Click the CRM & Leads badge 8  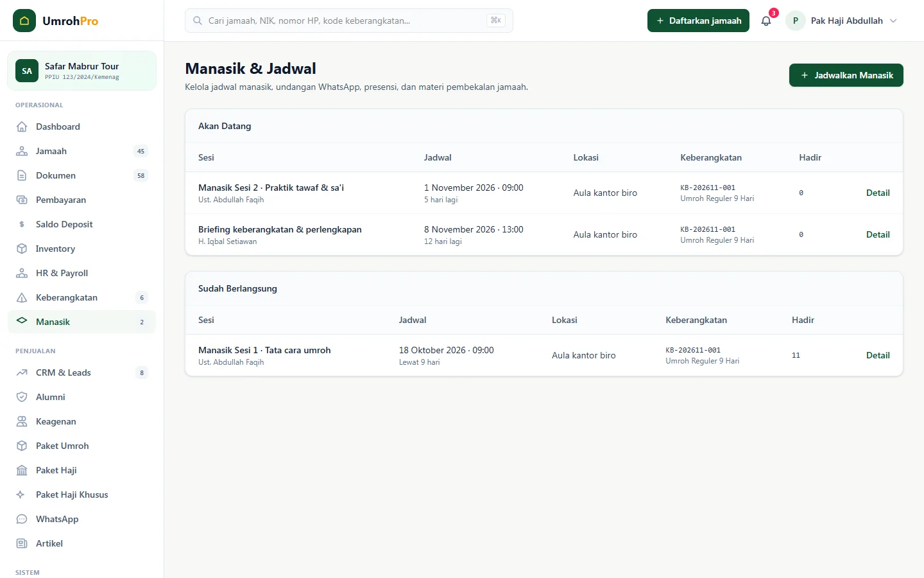[x=142, y=372]
